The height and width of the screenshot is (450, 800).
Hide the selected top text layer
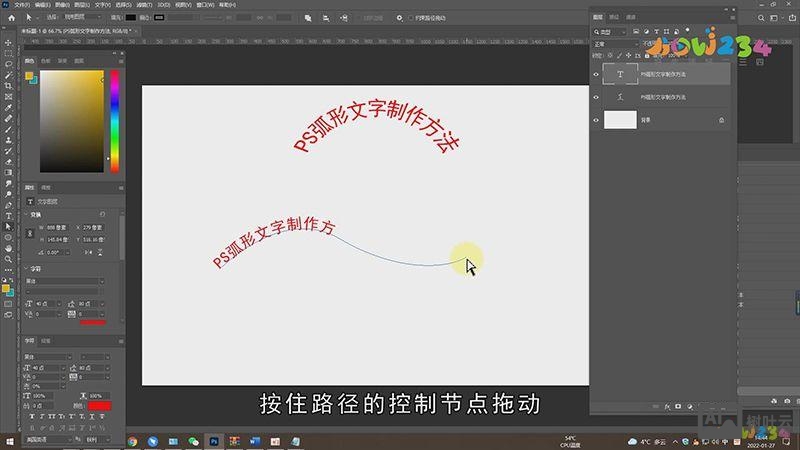(x=596, y=74)
